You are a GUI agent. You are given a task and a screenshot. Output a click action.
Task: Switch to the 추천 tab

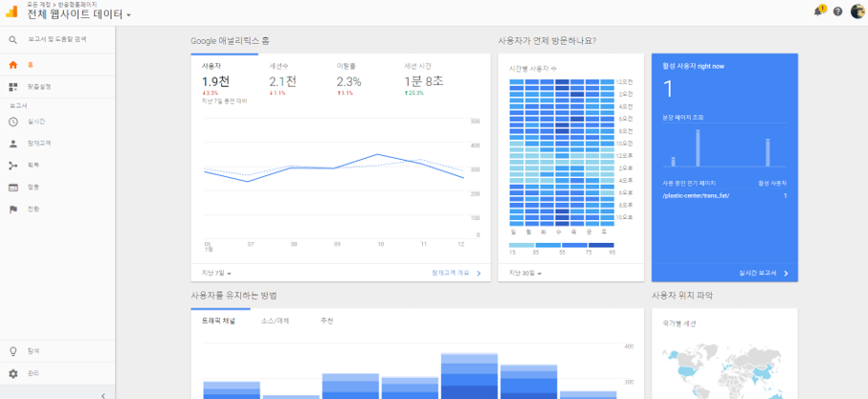(326, 321)
